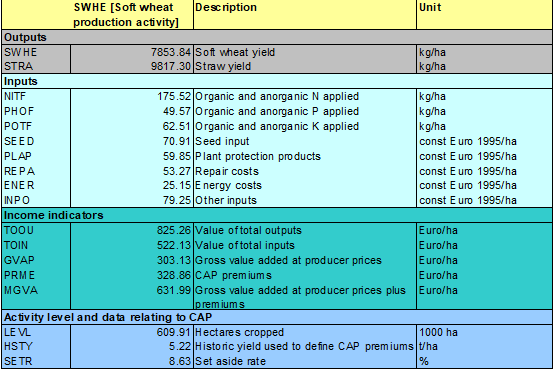The width and height of the screenshot is (554, 372).
Task: Select the Hectares cropped value 609.91
Action: [x=174, y=332]
